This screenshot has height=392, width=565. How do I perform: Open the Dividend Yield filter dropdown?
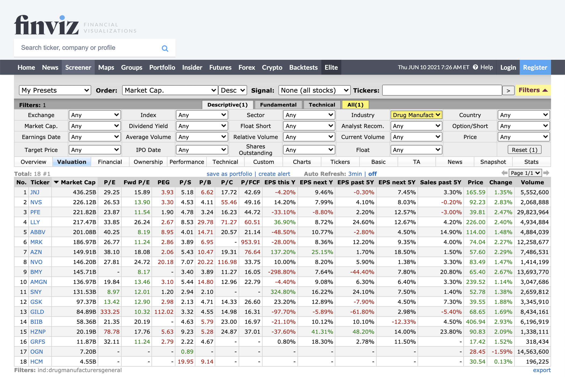coord(202,126)
